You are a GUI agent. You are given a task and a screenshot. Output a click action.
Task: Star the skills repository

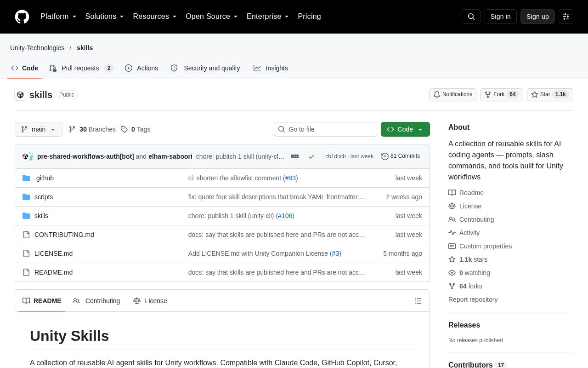(550, 95)
